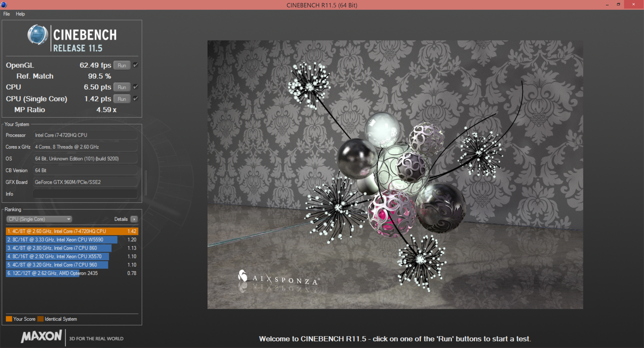The height and width of the screenshot is (348, 644).
Task: Select ranking row Intel Core i7-4720HQ CPU
Action: click(72, 231)
